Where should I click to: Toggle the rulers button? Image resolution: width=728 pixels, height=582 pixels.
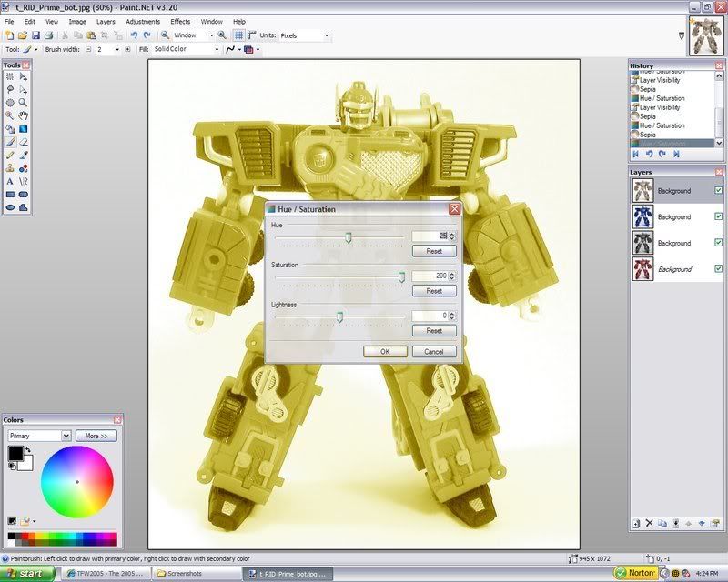(252, 35)
